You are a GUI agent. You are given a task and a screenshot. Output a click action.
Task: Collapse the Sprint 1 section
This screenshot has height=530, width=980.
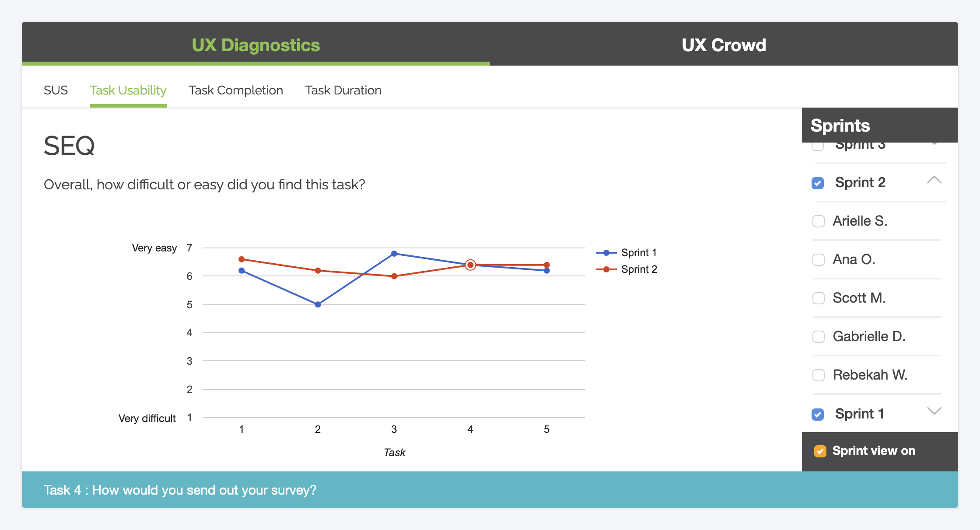pos(935,412)
